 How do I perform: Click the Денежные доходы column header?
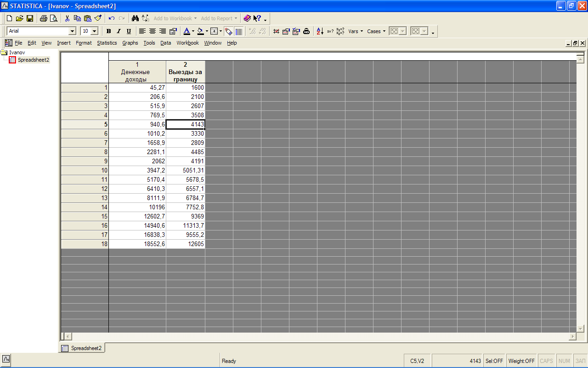tap(137, 72)
